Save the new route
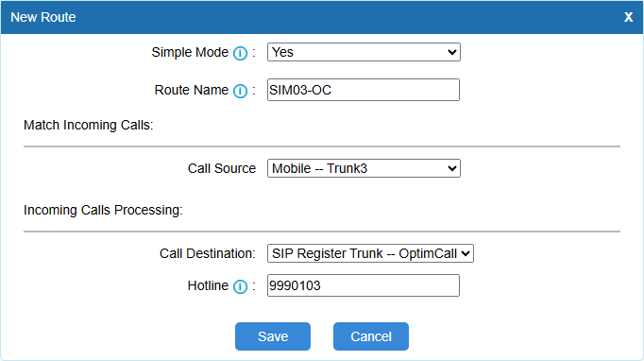 click(273, 336)
